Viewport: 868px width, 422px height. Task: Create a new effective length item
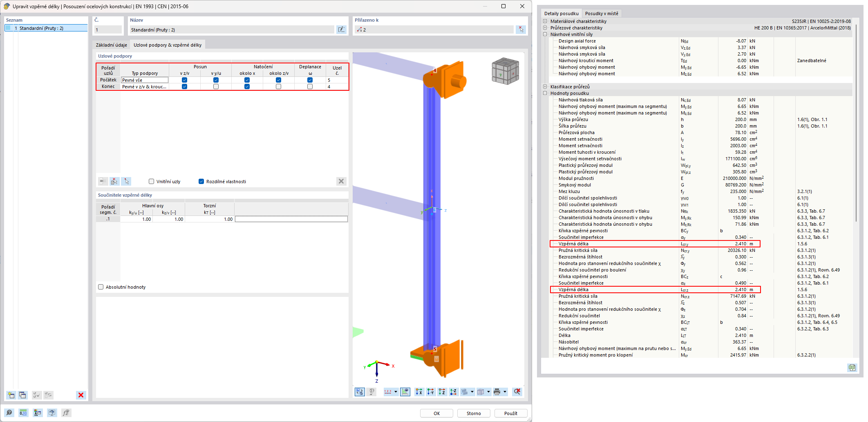pyautogui.click(x=11, y=395)
